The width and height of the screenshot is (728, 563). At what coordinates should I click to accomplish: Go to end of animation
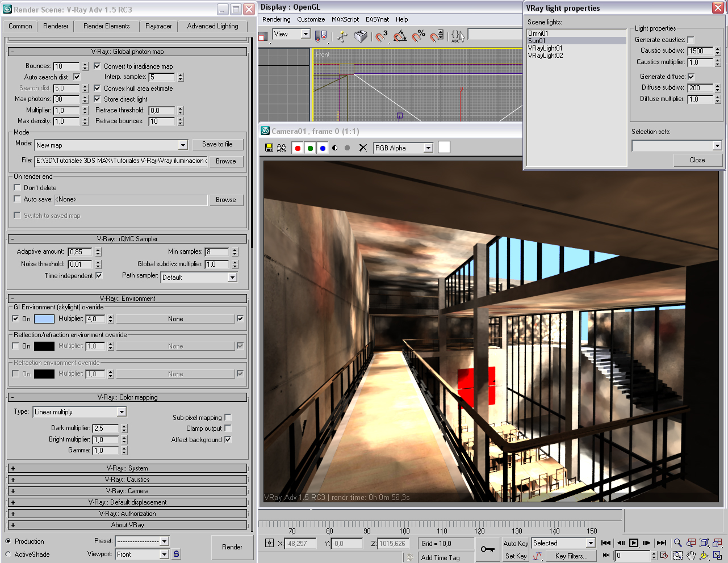tap(662, 543)
